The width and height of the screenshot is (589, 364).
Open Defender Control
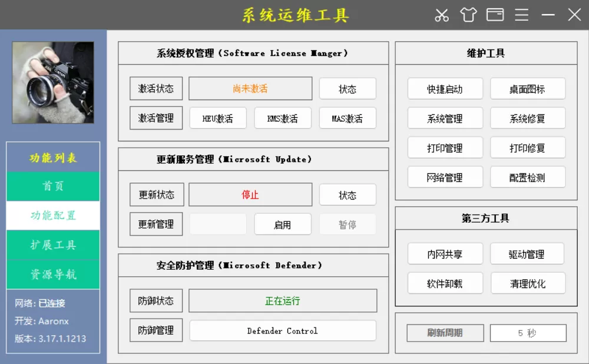tap(283, 330)
